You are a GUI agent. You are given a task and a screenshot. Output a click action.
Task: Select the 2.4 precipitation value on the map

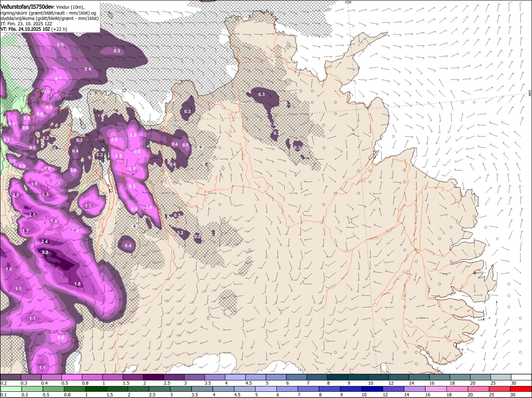[x=45, y=241]
